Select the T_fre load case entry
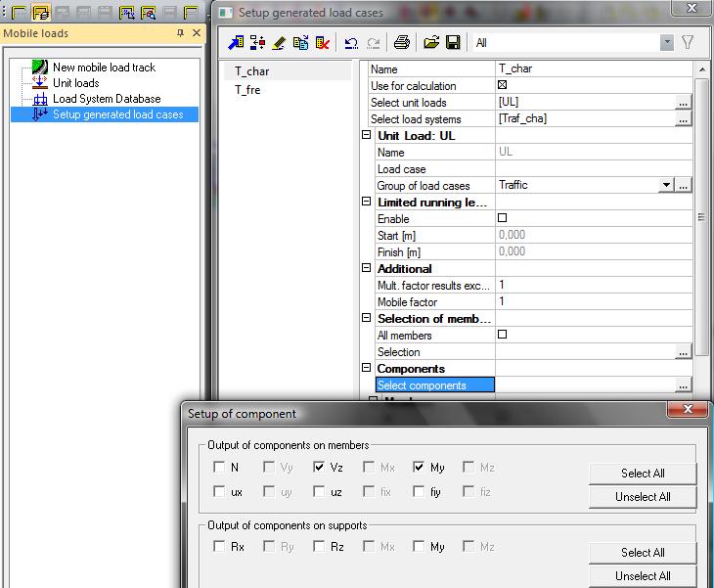The image size is (714, 588). point(247,90)
